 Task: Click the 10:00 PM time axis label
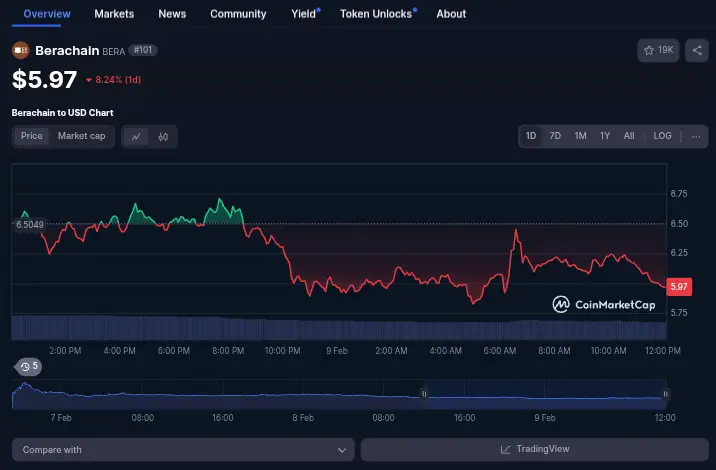pos(283,351)
